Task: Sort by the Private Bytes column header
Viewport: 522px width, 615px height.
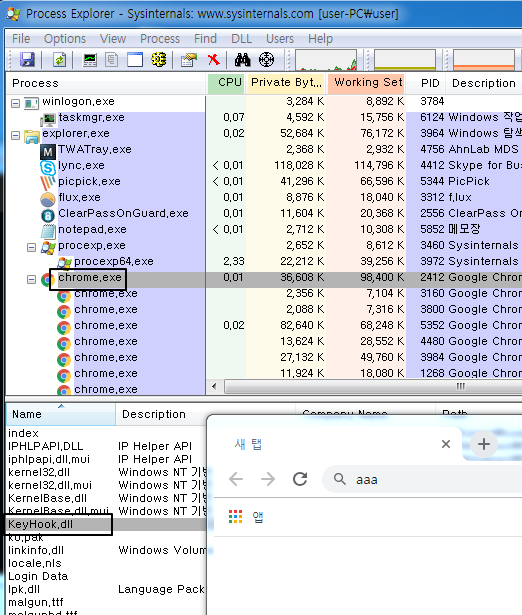Action: [x=286, y=83]
